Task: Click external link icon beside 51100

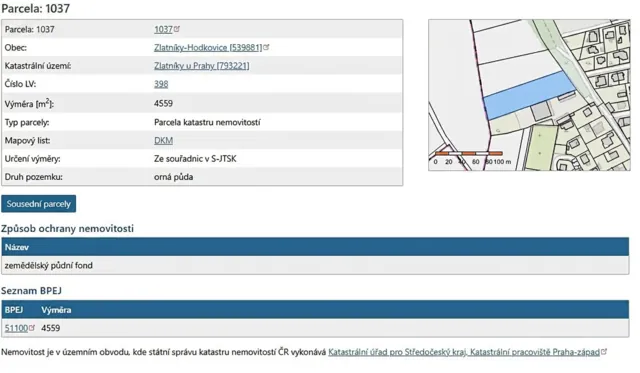Action: pyautogui.click(x=32, y=327)
